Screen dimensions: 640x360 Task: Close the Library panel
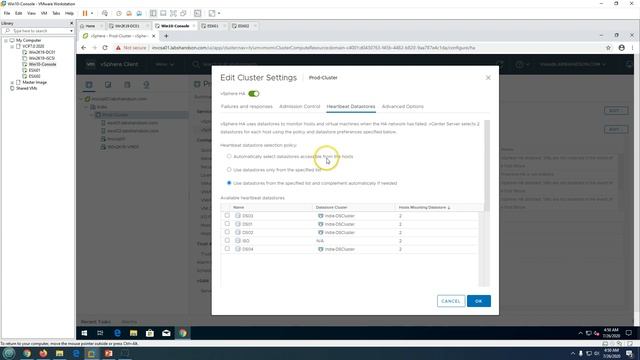tap(71, 23)
